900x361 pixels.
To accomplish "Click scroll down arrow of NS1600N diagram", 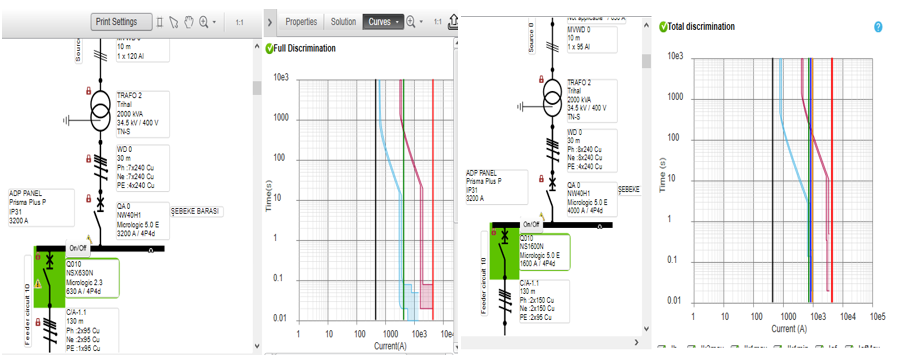I will (646, 329).
